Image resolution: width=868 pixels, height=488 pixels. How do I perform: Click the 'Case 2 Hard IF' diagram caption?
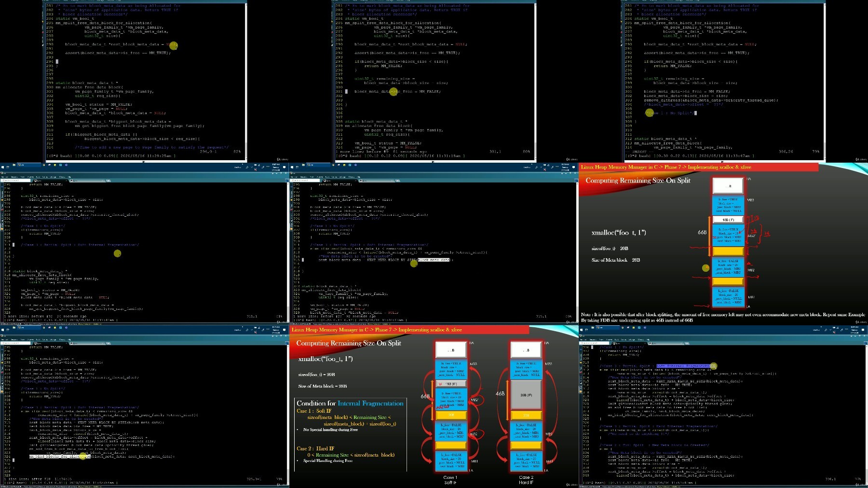click(x=526, y=480)
